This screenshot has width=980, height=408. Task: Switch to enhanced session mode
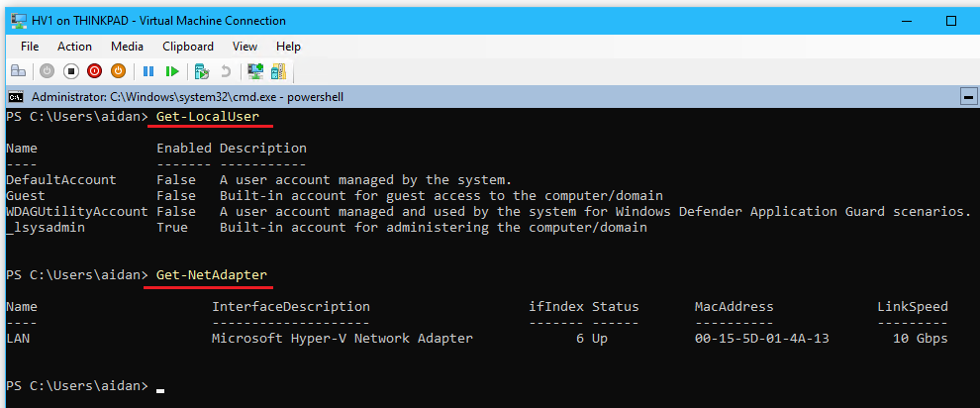(x=254, y=71)
